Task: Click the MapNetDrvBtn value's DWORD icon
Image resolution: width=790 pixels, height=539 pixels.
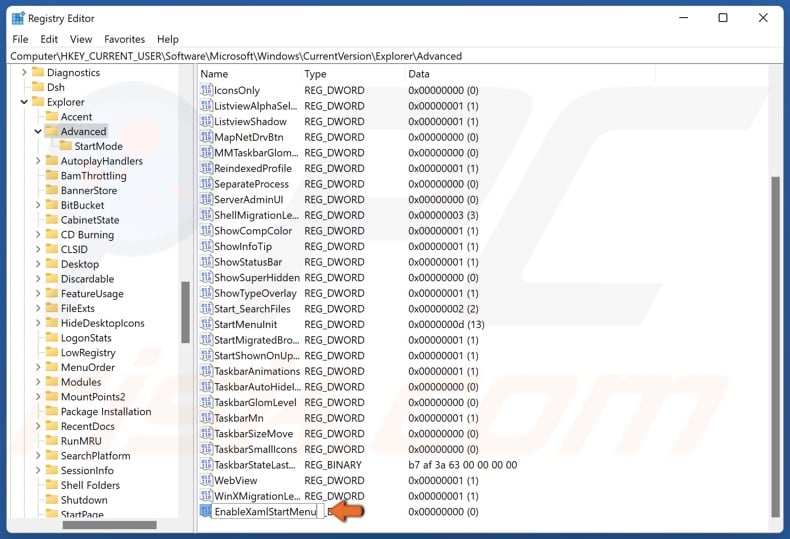Action: tap(206, 137)
